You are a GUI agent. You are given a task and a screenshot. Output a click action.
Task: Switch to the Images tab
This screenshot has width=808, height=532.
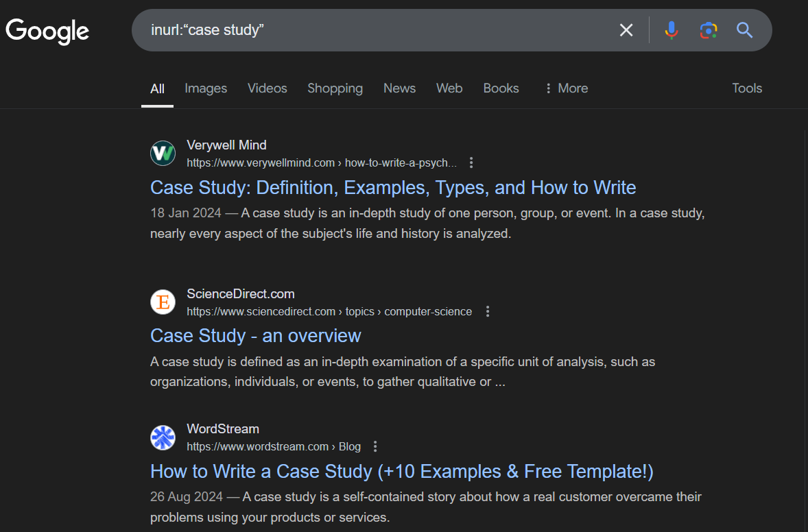click(206, 88)
